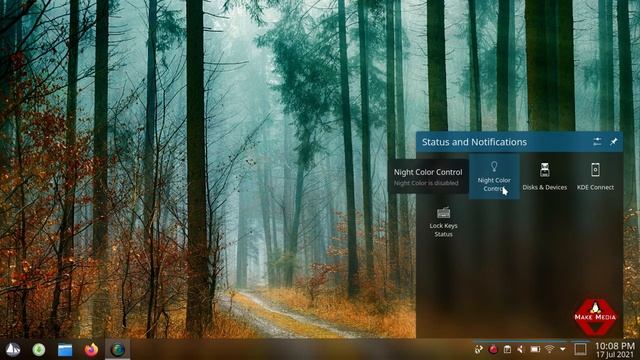Click the 17 Jul 2021 date text
The width and height of the screenshot is (640, 360).
[615, 355]
